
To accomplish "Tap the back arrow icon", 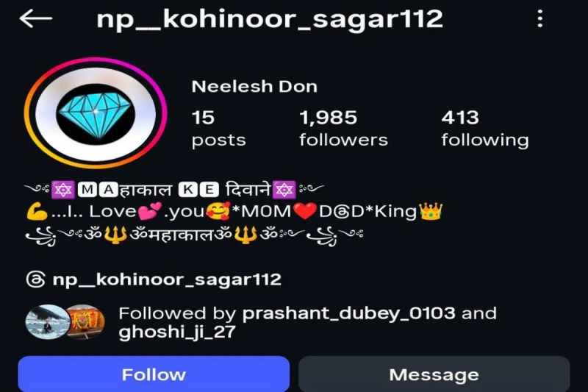I will [x=35, y=18].
